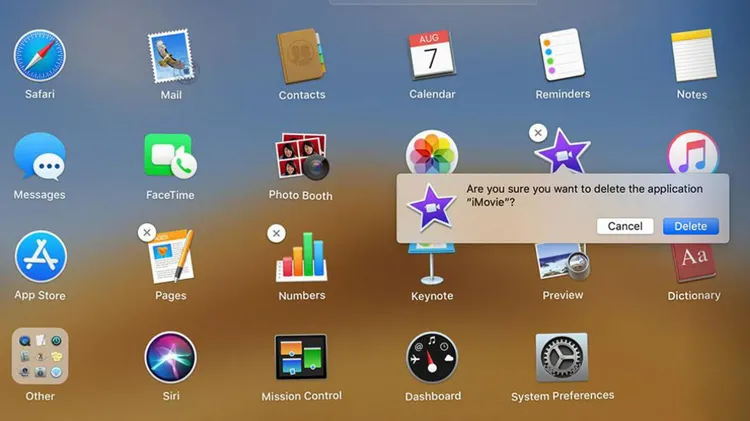Launch Photo Booth
The height and width of the screenshot is (421, 750).
[301, 156]
